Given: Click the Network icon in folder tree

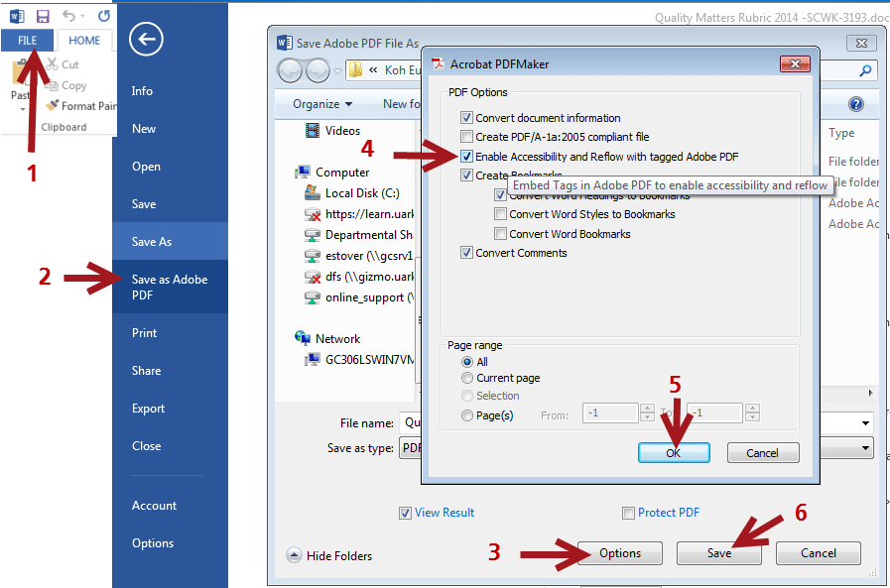Looking at the screenshot, I should (303, 338).
